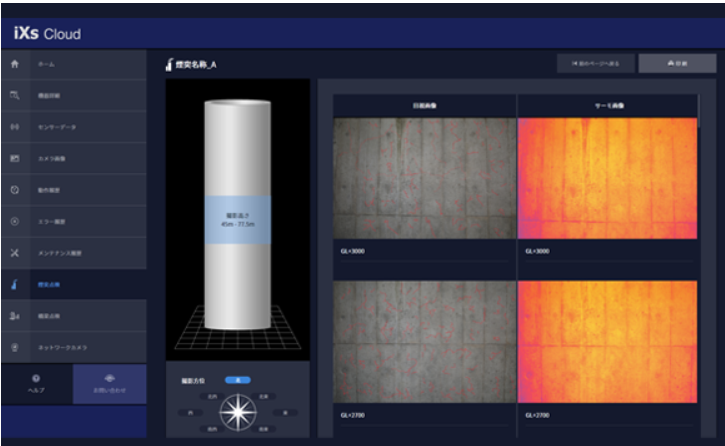This screenshot has height=446, width=725.
Task: Click the Help question mark button
Action: tap(36, 383)
